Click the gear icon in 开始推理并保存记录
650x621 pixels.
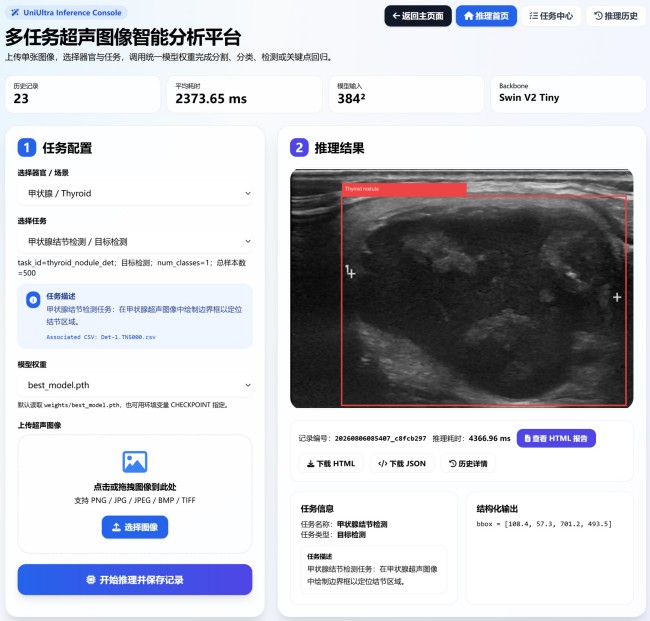coord(91,580)
